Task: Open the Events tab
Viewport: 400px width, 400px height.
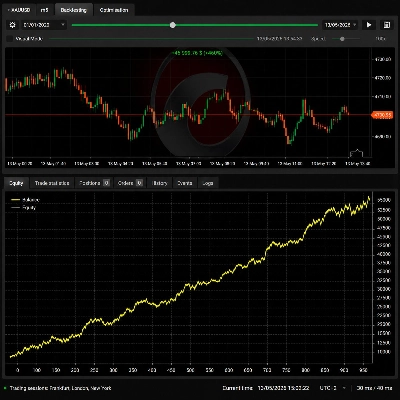Action: 185,183
